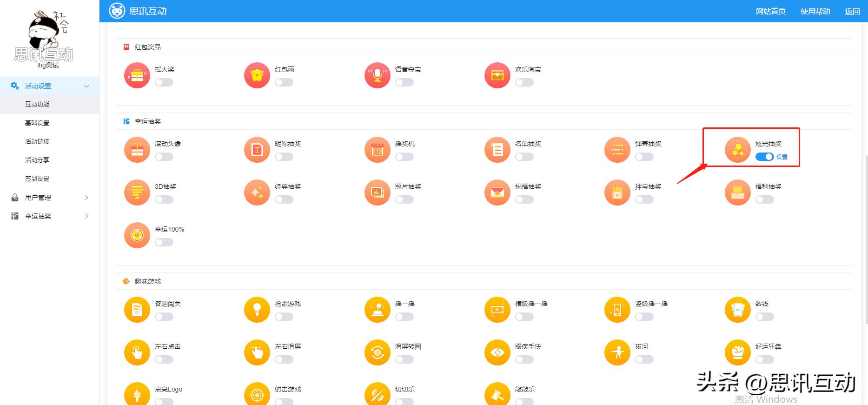Click the 眼疾手快 eye icon
Image resolution: width=868 pixels, height=405 pixels.
point(497,352)
